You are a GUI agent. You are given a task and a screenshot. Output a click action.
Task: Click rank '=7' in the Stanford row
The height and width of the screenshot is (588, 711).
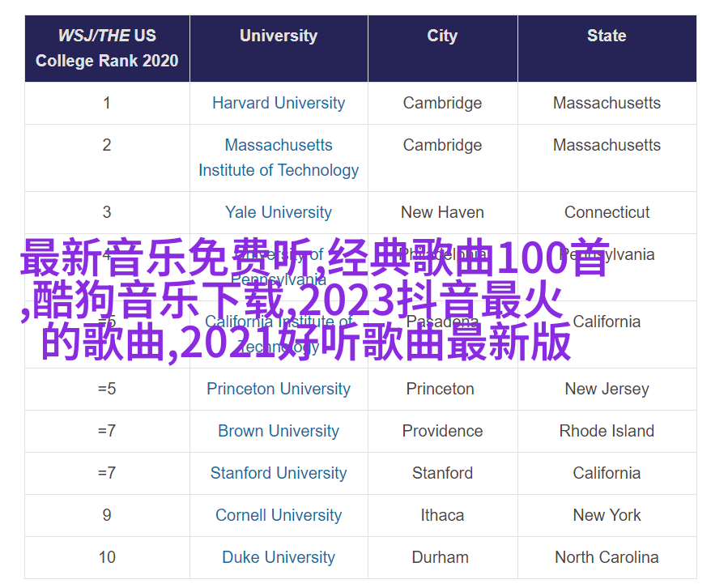(x=107, y=473)
